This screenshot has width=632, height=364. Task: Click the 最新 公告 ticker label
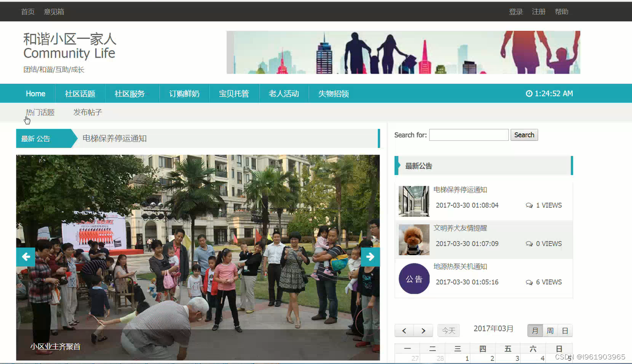pyautogui.click(x=36, y=139)
